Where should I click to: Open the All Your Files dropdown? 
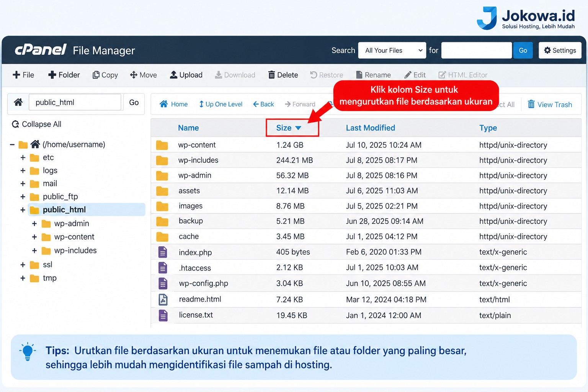pos(392,50)
